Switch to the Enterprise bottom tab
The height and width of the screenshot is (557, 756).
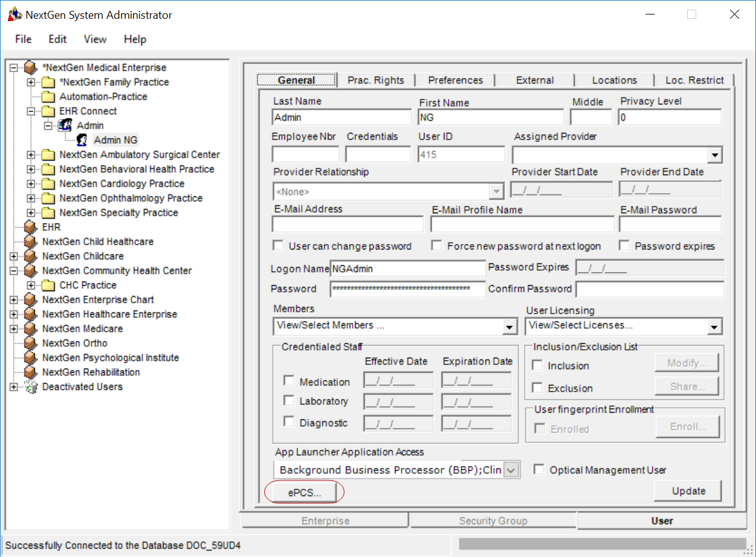tap(325, 521)
